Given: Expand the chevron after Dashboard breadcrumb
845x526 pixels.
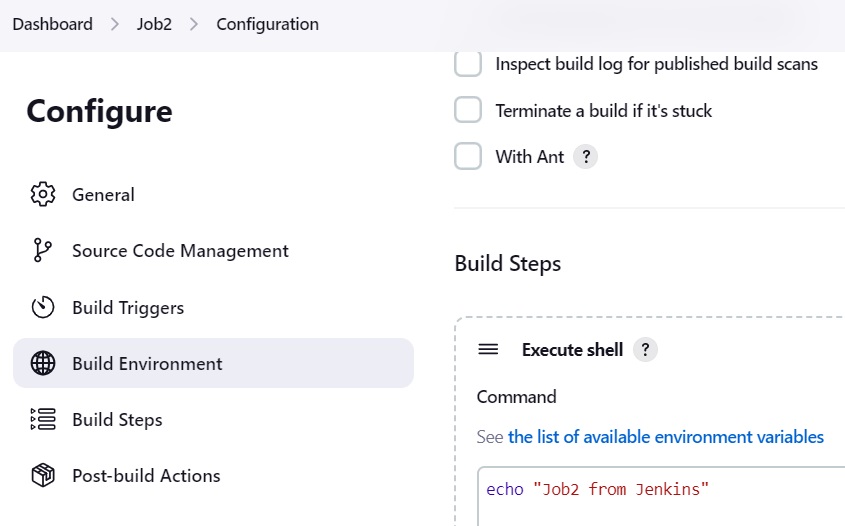Looking at the screenshot, I should (x=114, y=24).
